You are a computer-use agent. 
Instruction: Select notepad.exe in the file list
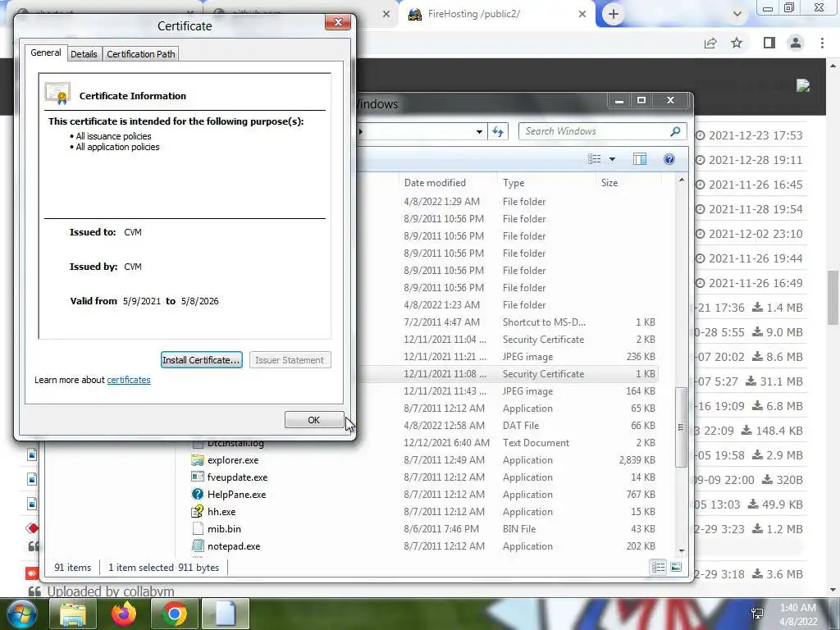tap(423, 546)
